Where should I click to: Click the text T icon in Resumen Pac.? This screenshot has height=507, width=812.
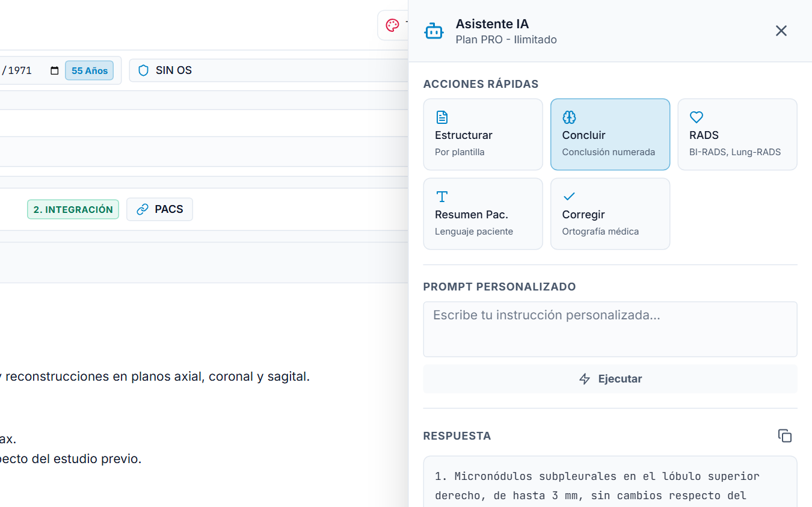(x=442, y=197)
